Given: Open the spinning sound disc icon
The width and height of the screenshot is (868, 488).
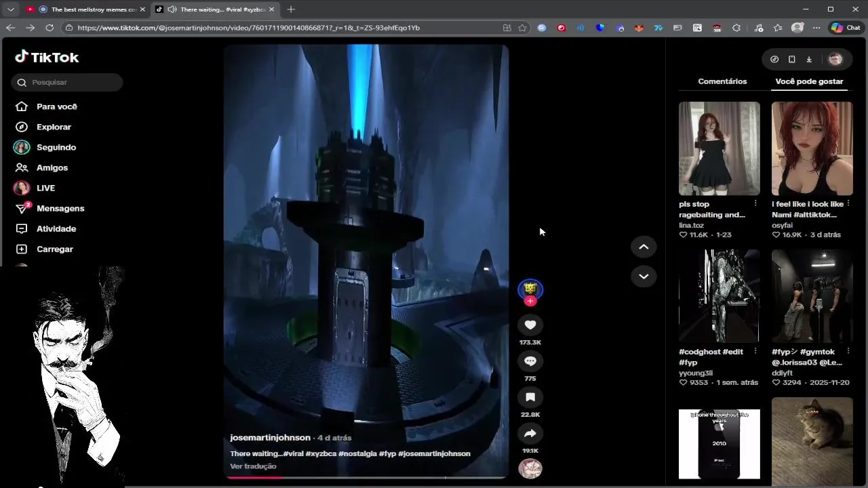Looking at the screenshot, I should coord(530,468).
